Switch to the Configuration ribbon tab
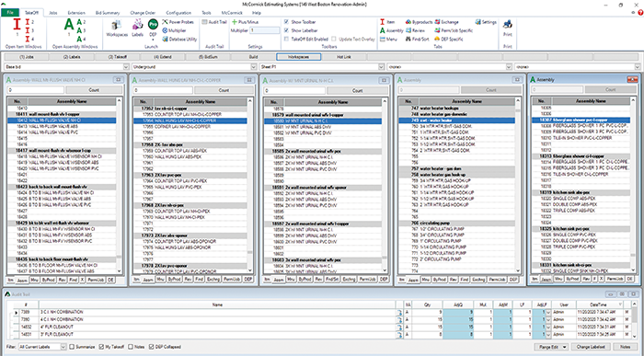The width and height of the screenshot is (644, 356). [178, 13]
